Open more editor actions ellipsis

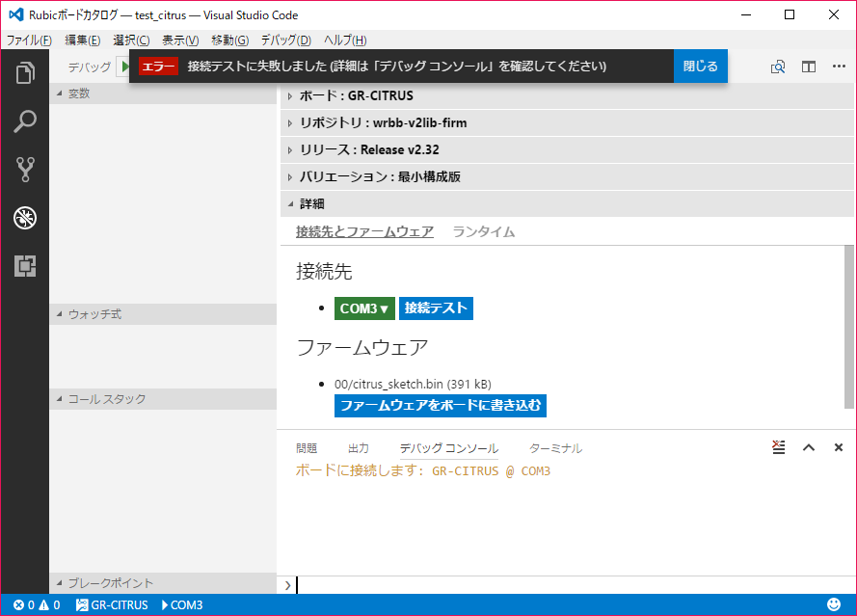pos(839,67)
